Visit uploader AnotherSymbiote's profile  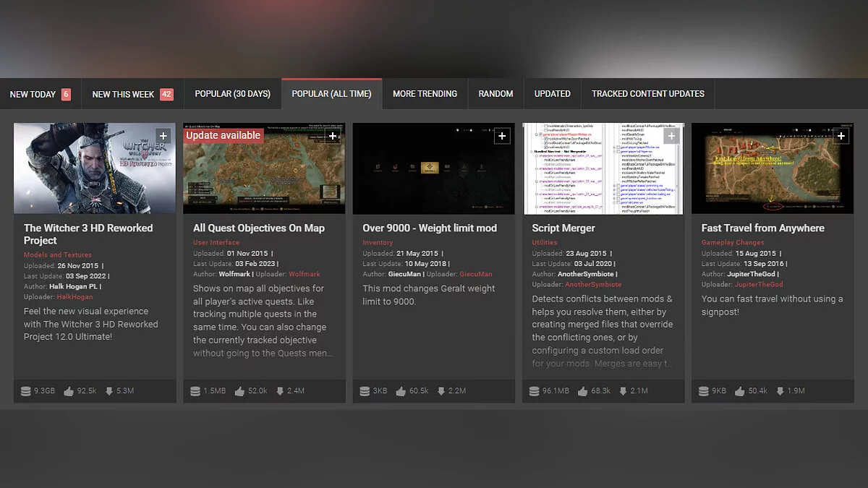(x=593, y=285)
